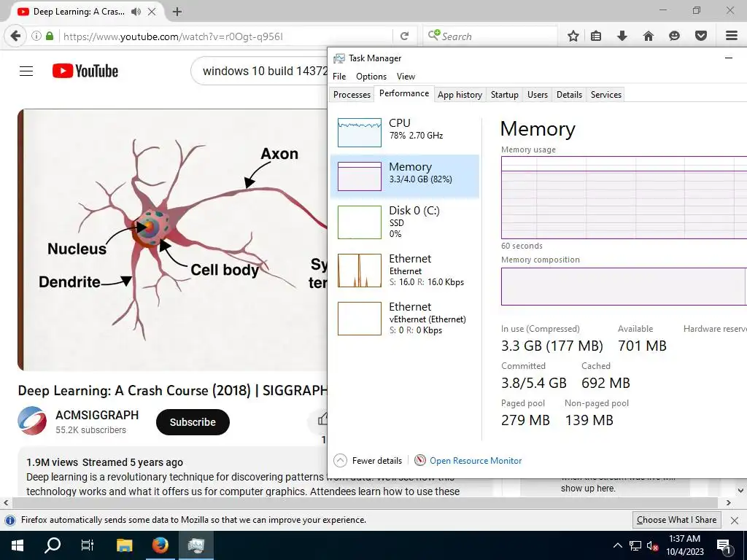Click the green padlock security icon

tap(50, 36)
